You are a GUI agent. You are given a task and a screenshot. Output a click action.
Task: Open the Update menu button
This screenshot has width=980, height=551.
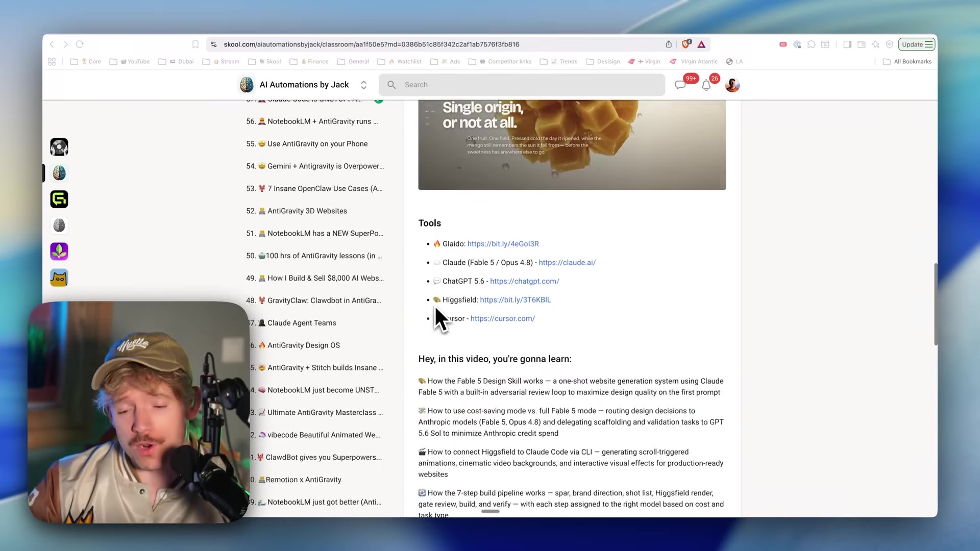(917, 44)
